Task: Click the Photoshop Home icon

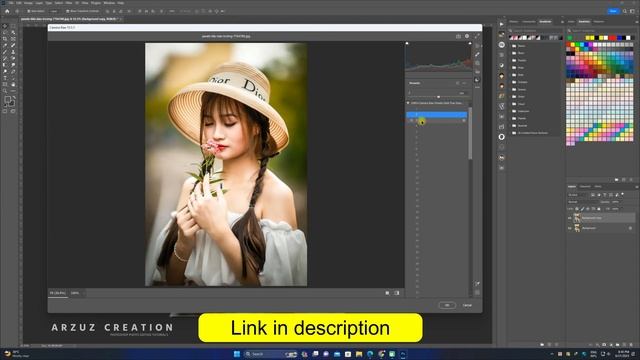Action: 7,11
